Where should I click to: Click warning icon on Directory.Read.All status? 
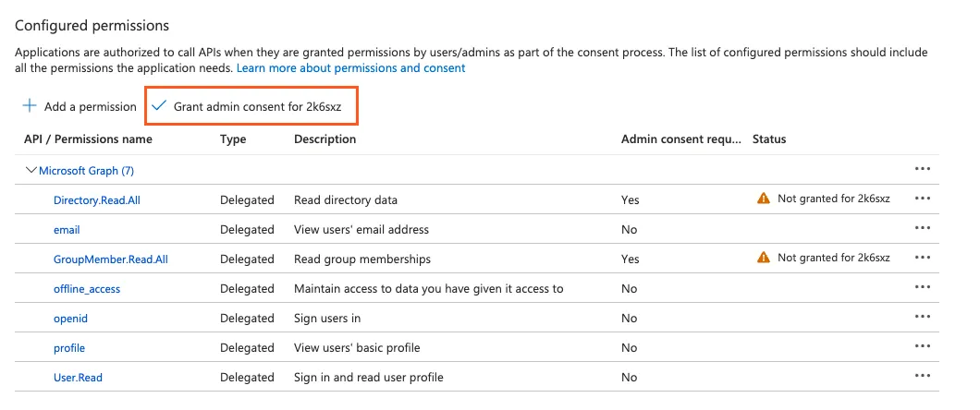coord(763,199)
